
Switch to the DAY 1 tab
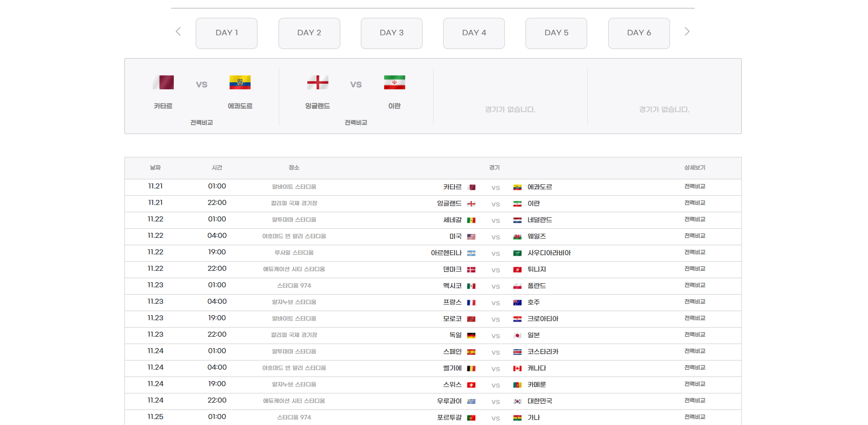coord(226,33)
